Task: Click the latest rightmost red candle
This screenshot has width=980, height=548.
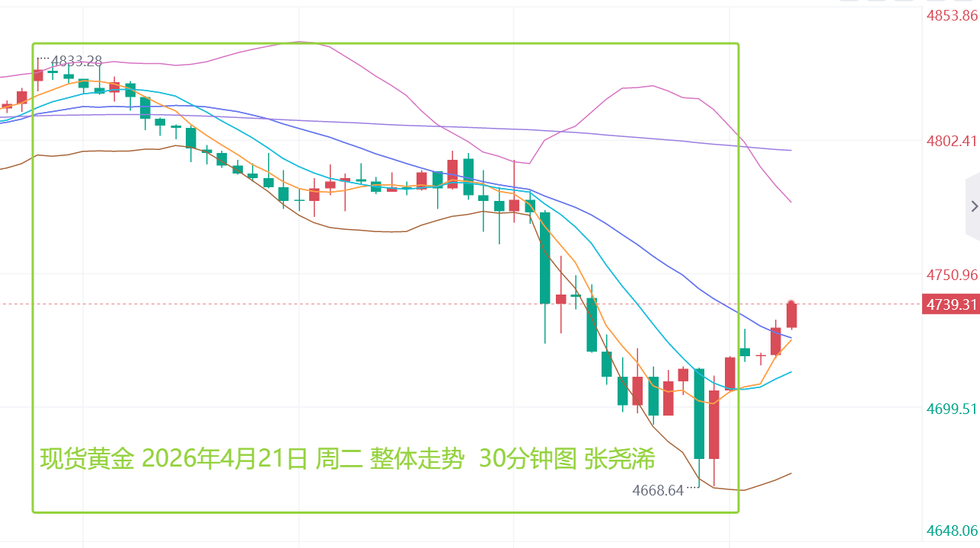Action: point(791,314)
